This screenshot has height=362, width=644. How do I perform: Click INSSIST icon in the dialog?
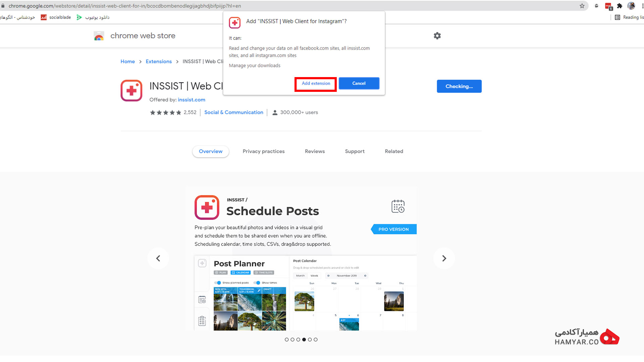click(234, 22)
